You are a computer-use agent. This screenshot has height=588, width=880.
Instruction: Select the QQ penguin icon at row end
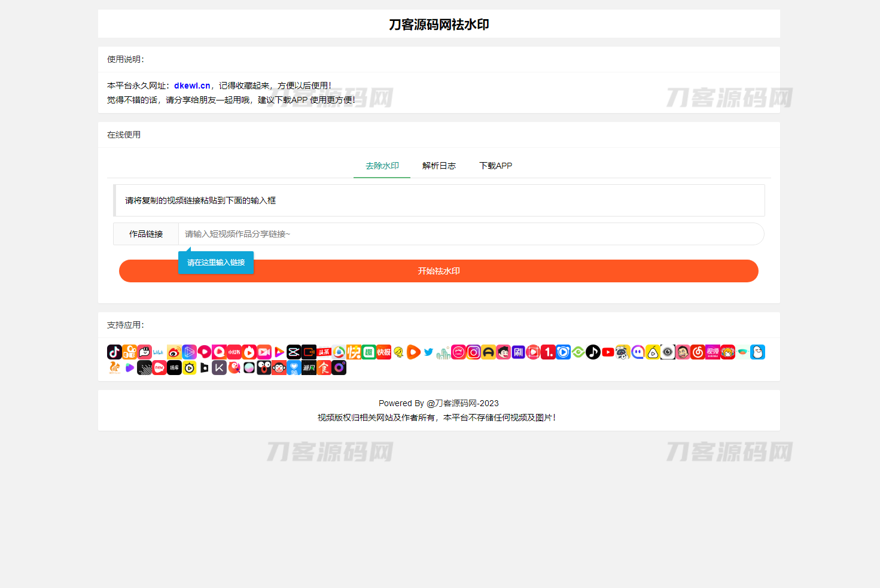pos(757,352)
